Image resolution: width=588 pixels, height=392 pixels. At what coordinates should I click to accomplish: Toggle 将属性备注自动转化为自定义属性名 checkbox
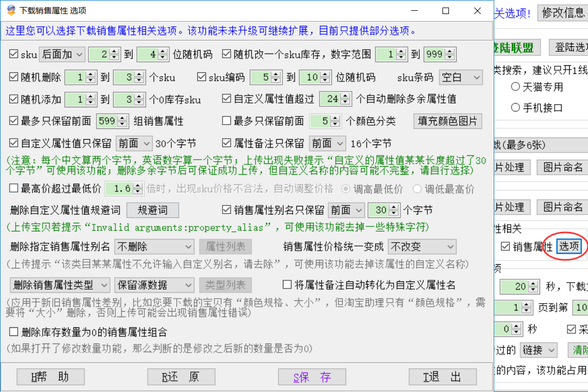[x=287, y=284]
